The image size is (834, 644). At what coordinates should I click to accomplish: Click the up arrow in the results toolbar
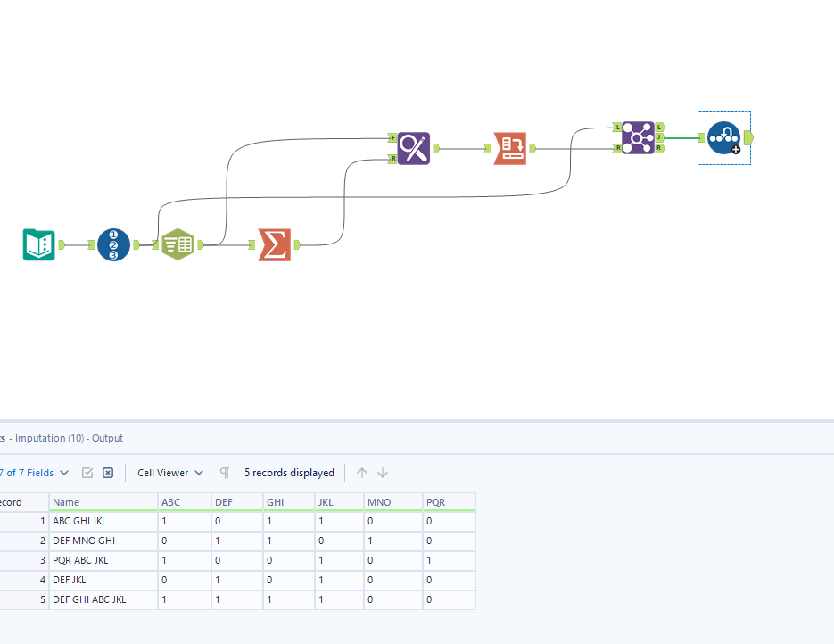(362, 473)
